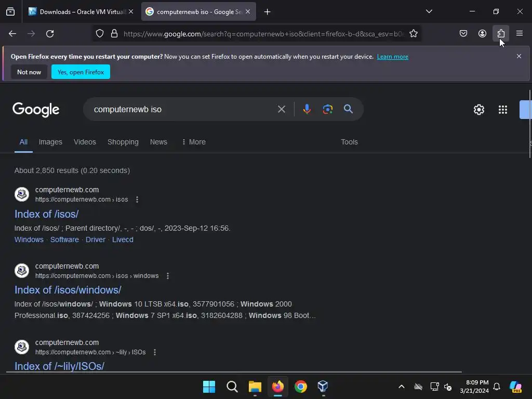The image size is (532, 399).
Task: Click into the computernewb iso search field
Action: (183, 109)
